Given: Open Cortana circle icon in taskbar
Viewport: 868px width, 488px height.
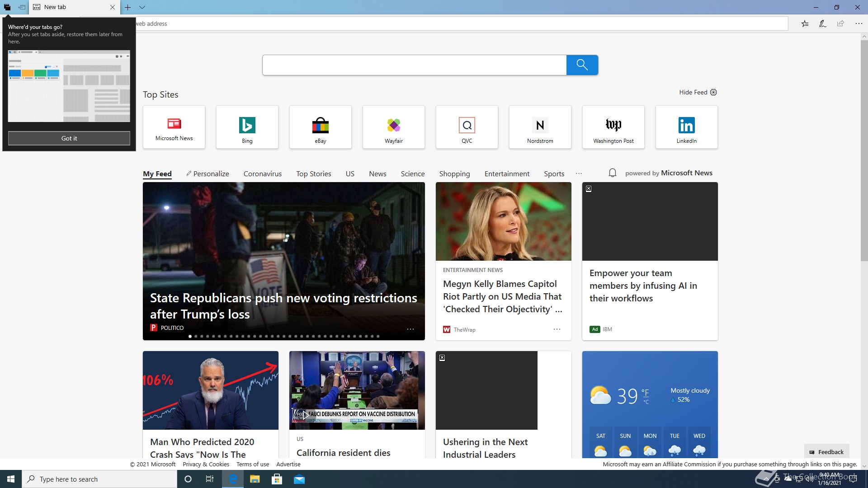Looking at the screenshot, I should [x=188, y=479].
